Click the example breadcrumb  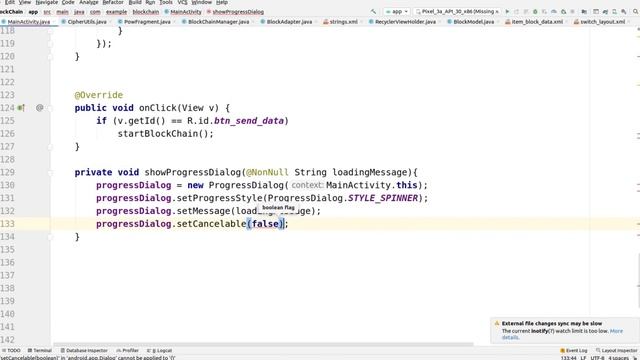[x=116, y=12]
